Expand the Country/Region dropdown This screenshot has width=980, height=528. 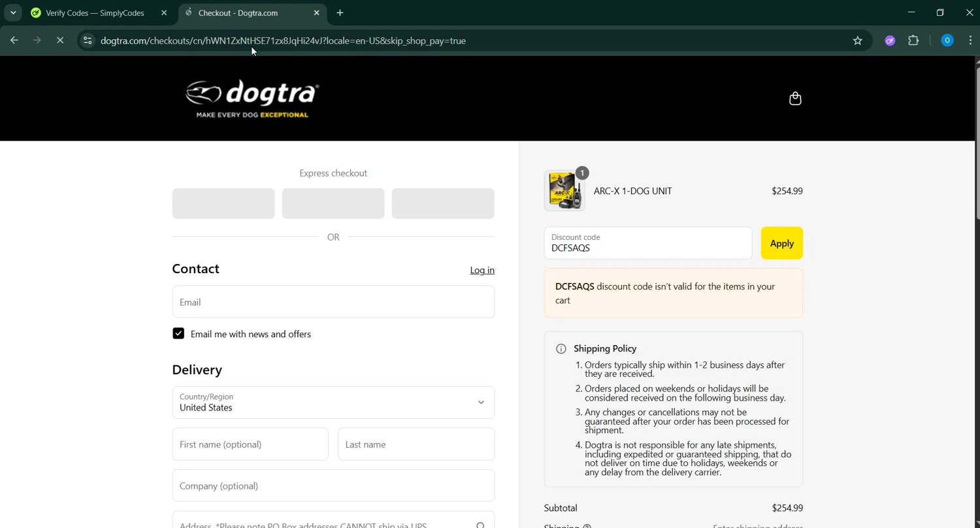click(x=333, y=403)
